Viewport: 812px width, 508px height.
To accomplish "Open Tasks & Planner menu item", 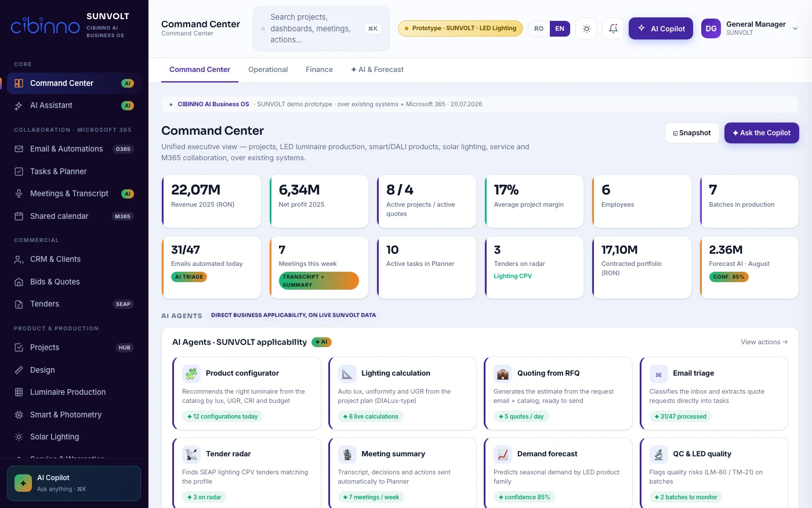I will pos(74,172).
